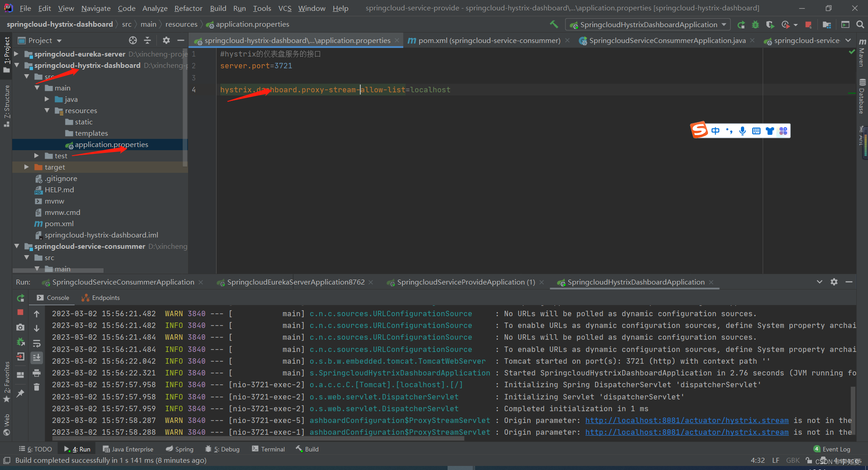Screen dimensions: 868x470
Task: Click the console horizontal scrollbar
Action: (258, 438)
